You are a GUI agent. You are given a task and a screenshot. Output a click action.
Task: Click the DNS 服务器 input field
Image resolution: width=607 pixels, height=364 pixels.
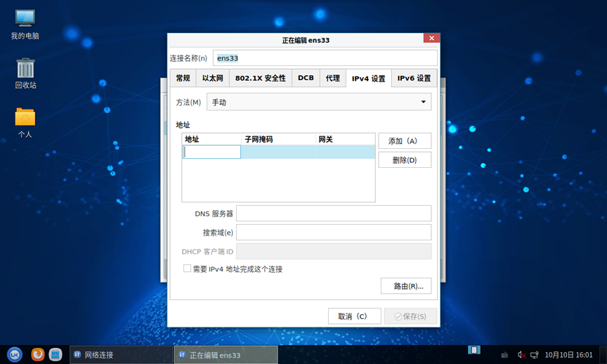coord(333,214)
